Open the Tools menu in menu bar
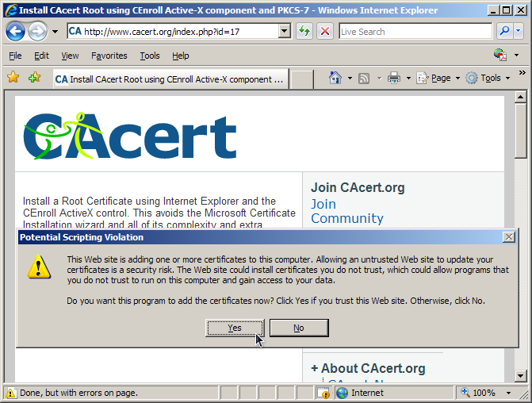The height and width of the screenshot is (403, 532). (x=150, y=56)
